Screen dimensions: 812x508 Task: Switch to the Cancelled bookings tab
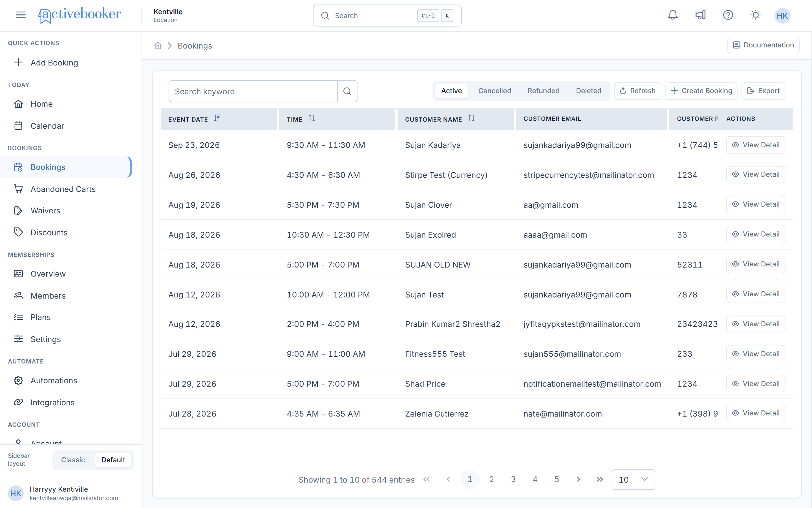[495, 91]
